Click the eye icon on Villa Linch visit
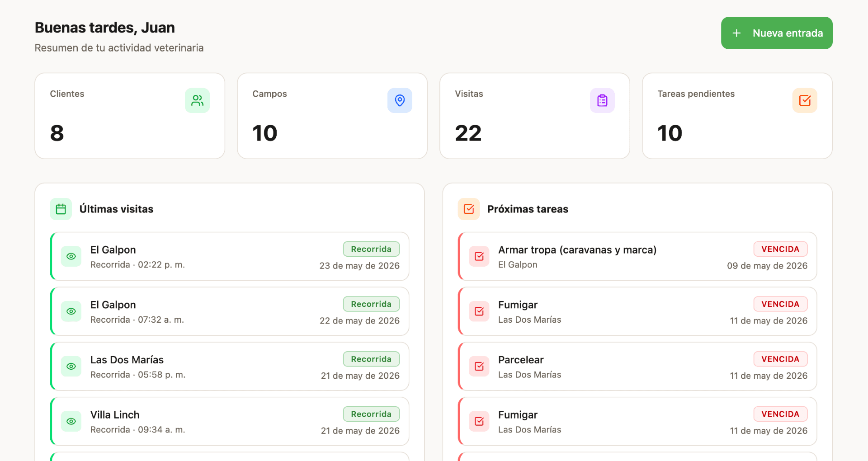This screenshot has height=461, width=868. point(71,421)
